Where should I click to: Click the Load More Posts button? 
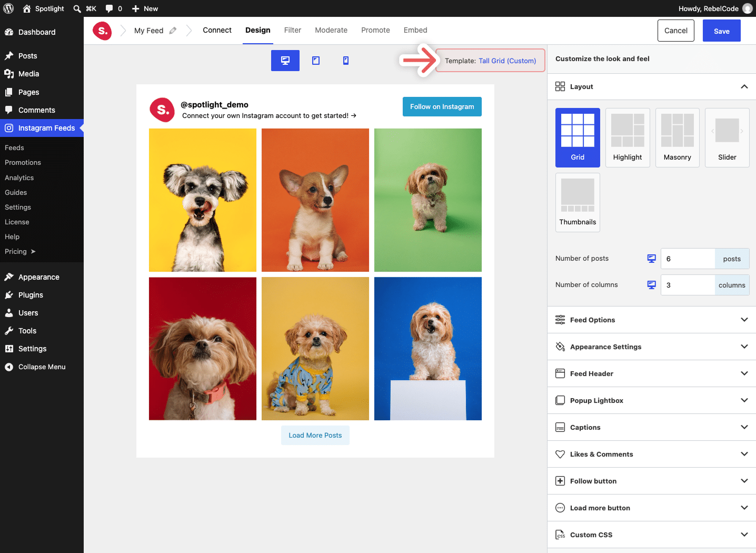pos(315,435)
